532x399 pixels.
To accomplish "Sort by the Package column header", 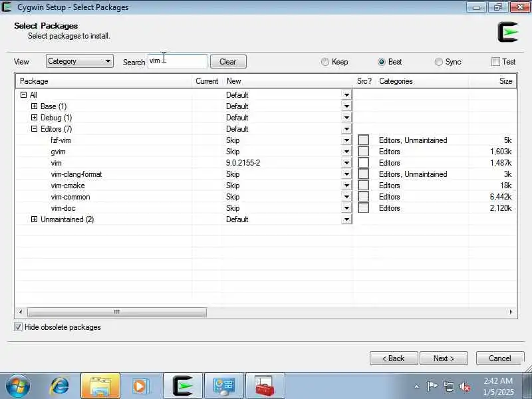I will 104,81.
